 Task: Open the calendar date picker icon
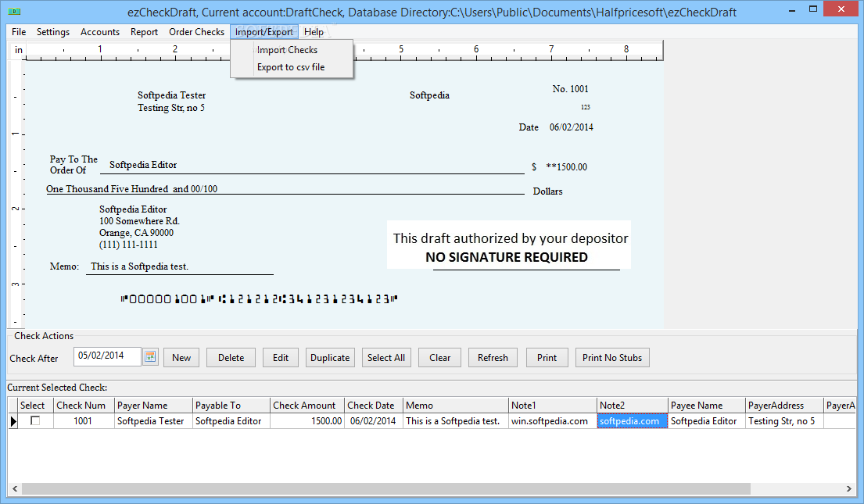(150, 357)
